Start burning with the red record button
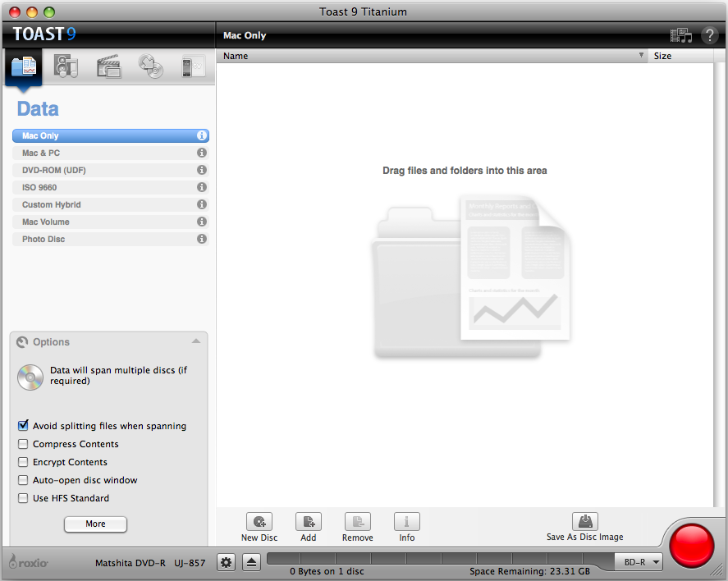 pyautogui.click(x=691, y=546)
